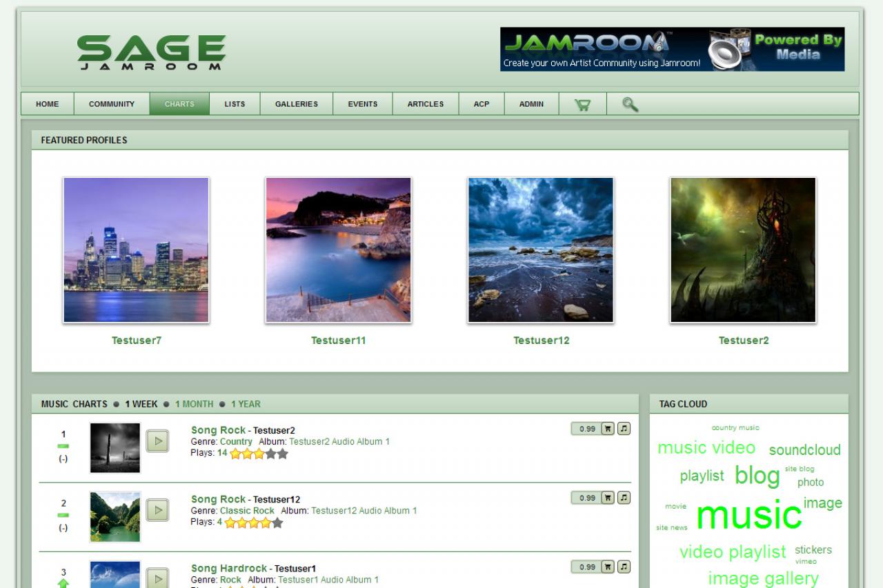Switch music charts to 1 Year

(246, 404)
